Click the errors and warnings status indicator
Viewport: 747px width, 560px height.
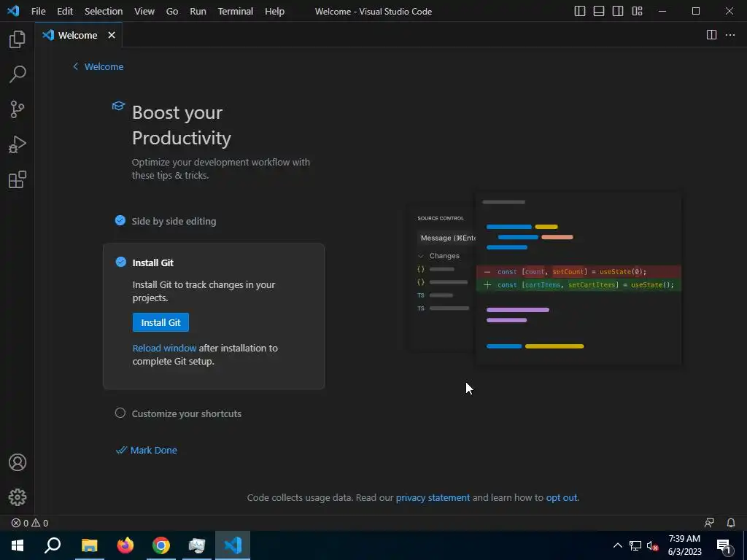pos(30,523)
